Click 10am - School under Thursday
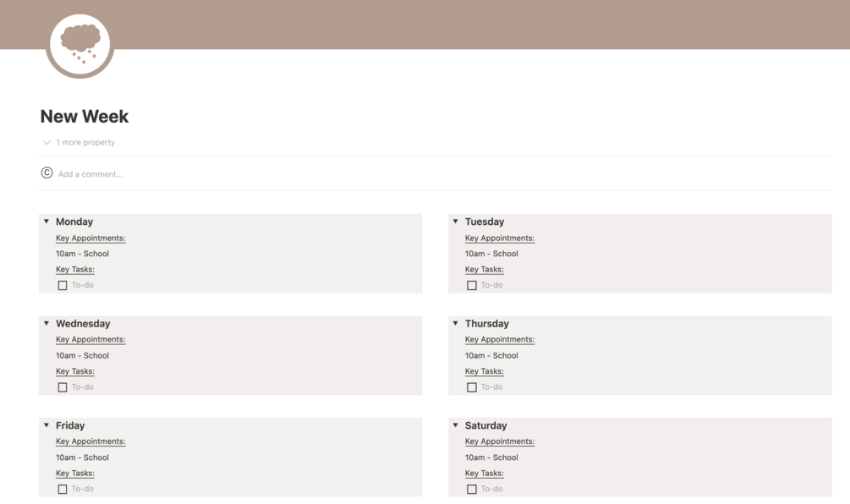Screen dimensions: 850x504 (491, 355)
